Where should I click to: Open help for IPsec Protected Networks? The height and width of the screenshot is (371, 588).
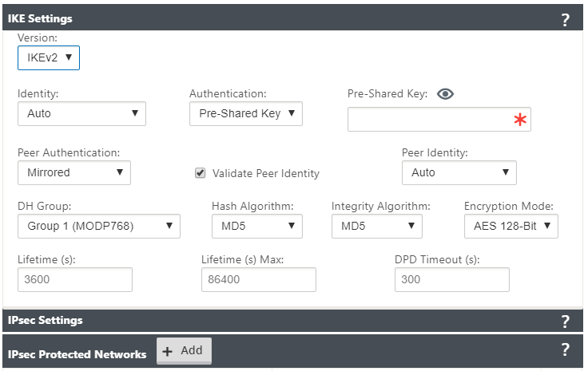565,349
